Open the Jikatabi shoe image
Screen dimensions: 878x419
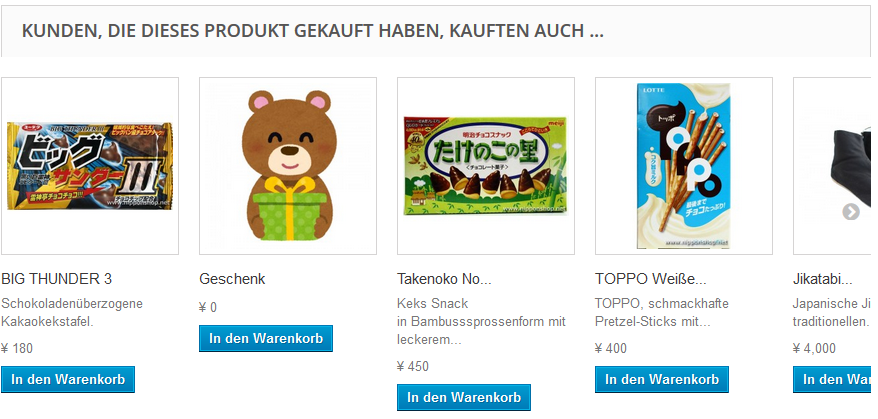click(832, 166)
